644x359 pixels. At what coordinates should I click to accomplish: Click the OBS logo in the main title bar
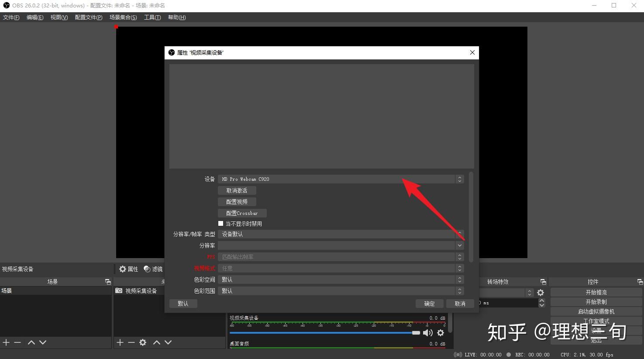(x=6, y=5)
